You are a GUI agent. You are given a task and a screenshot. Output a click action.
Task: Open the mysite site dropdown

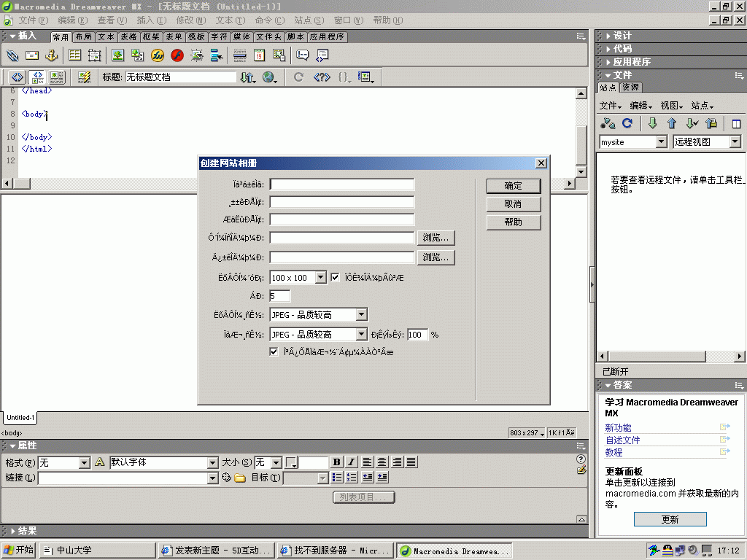click(x=661, y=142)
